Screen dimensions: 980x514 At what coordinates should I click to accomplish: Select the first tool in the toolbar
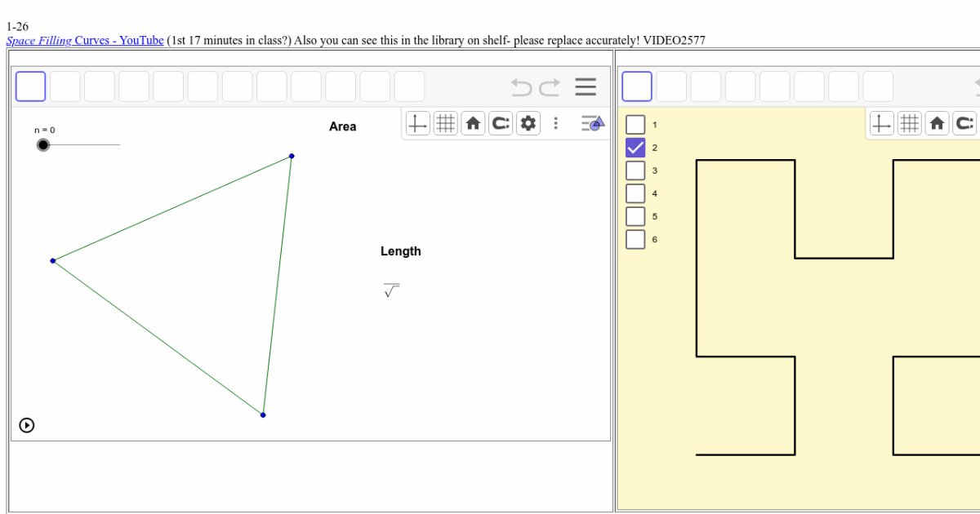(x=30, y=86)
